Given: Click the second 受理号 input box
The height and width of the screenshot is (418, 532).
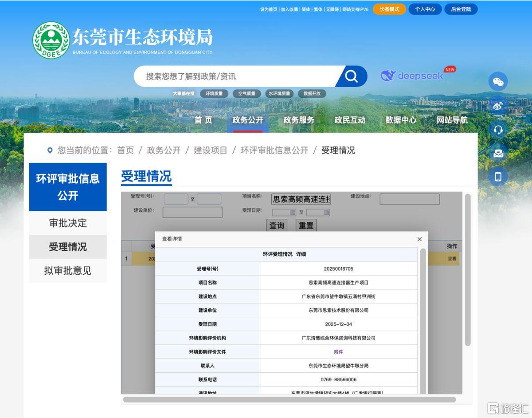Looking at the screenshot, I should tap(209, 199).
